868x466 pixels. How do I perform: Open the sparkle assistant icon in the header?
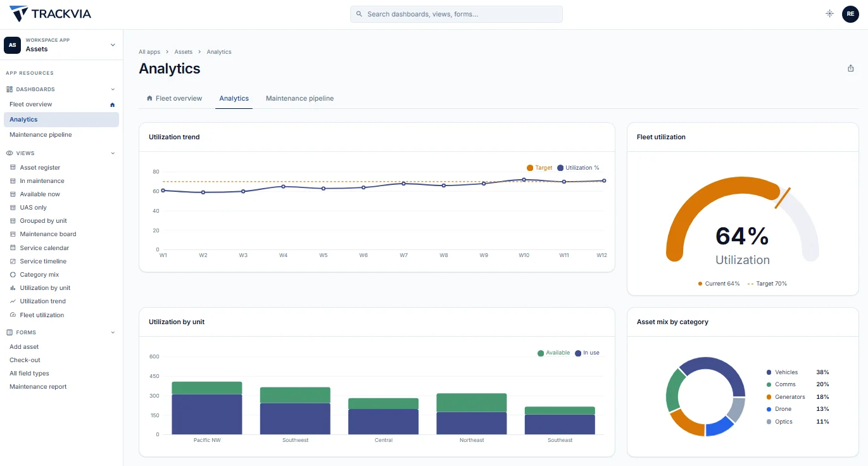[x=829, y=13]
